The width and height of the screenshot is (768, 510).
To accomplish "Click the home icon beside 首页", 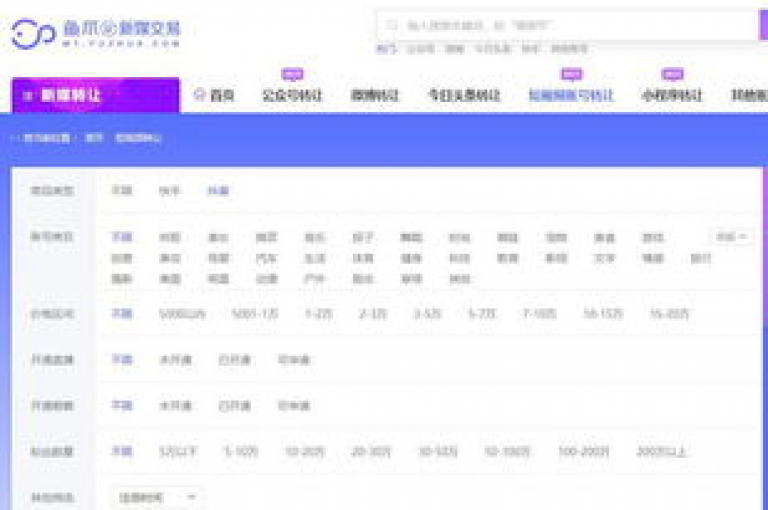I will (x=199, y=94).
